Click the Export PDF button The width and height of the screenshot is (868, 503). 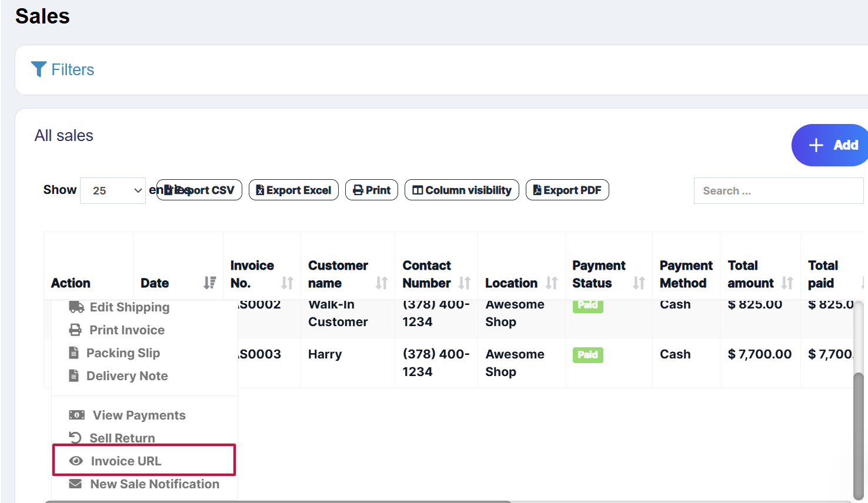567,190
